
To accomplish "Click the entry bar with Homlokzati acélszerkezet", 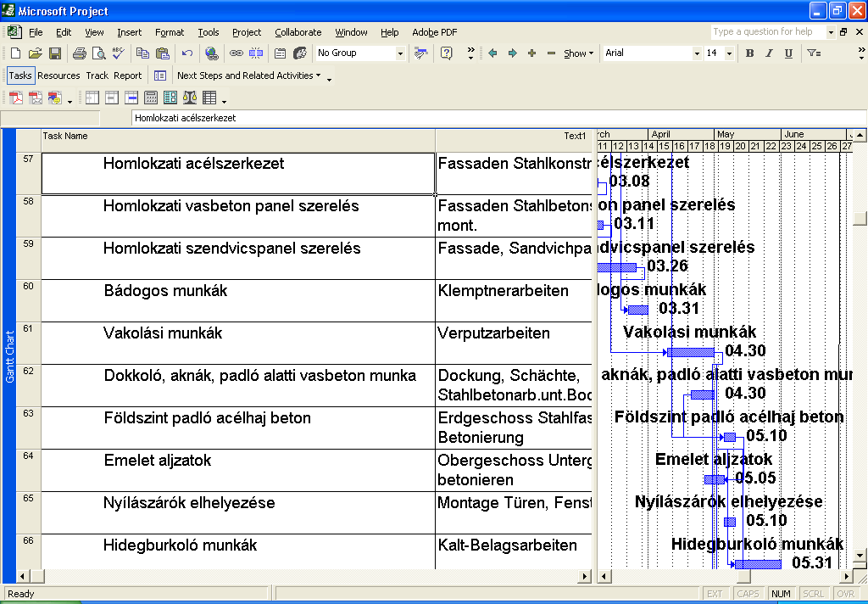I will pyautogui.click(x=498, y=117).
